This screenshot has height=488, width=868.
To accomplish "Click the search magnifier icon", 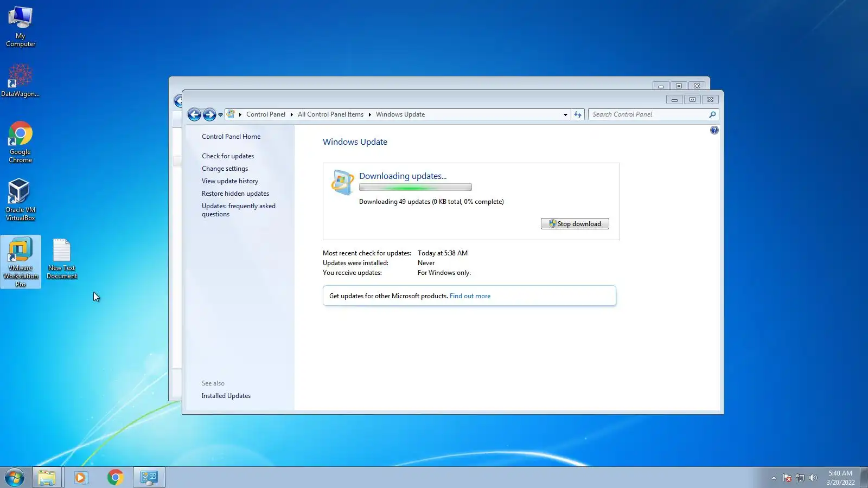I will tap(712, 114).
